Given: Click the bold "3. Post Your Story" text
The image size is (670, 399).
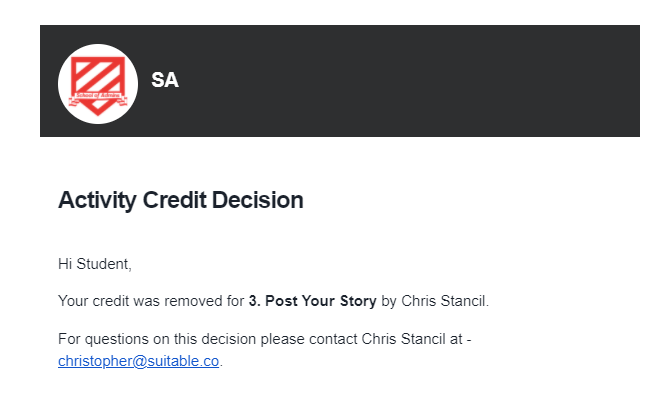Looking at the screenshot, I should click(x=312, y=301).
